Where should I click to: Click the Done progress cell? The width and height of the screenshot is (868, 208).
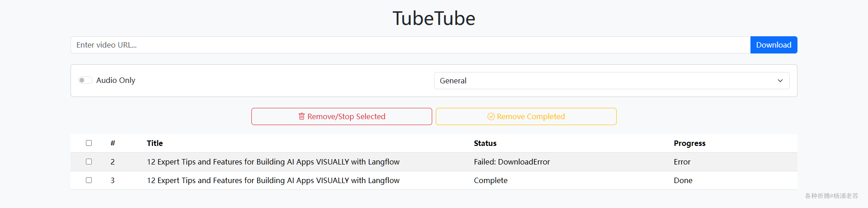pyautogui.click(x=683, y=180)
